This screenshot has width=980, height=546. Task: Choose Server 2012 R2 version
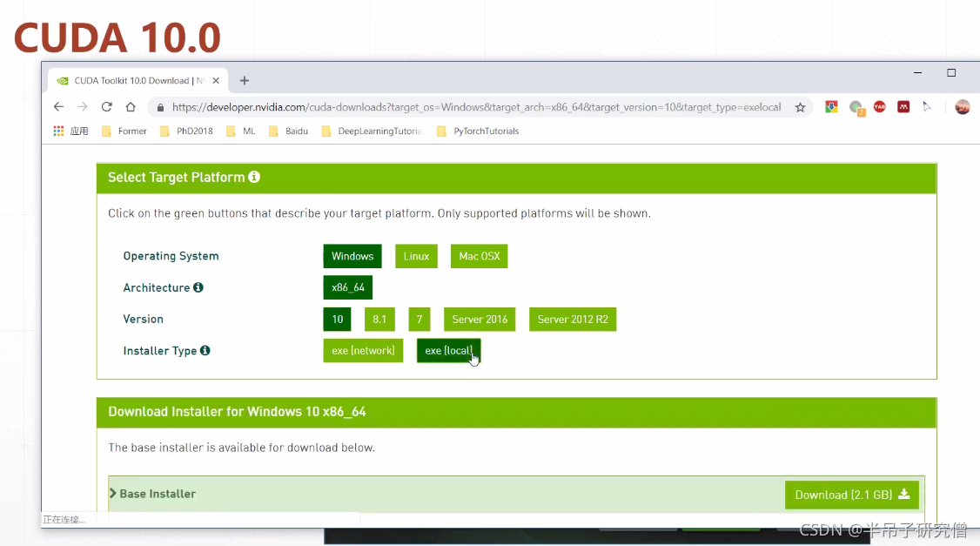tap(573, 319)
